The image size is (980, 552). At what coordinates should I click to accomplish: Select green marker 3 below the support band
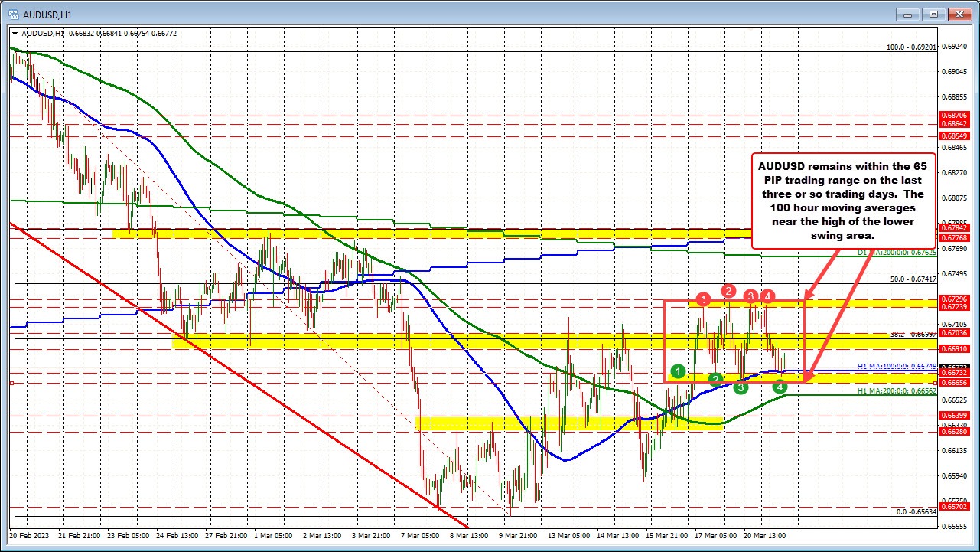pyautogui.click(x=740, y=388)
